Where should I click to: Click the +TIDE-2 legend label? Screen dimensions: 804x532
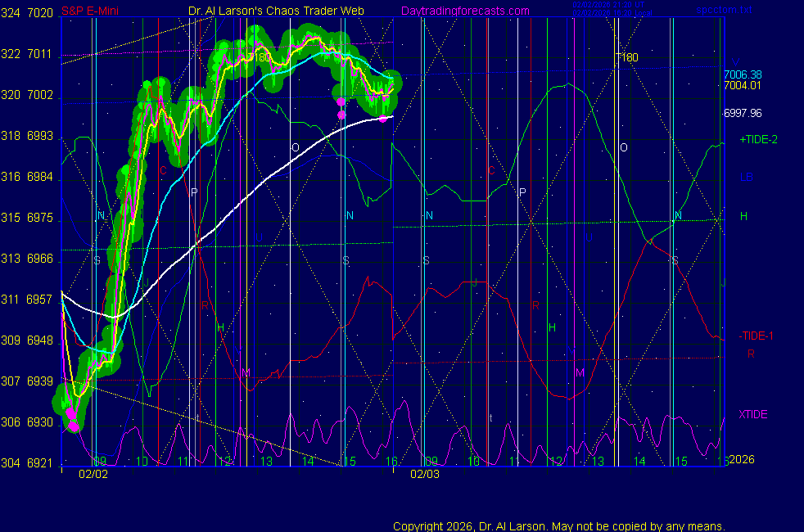pyautogui.click(x=758, y=140)
